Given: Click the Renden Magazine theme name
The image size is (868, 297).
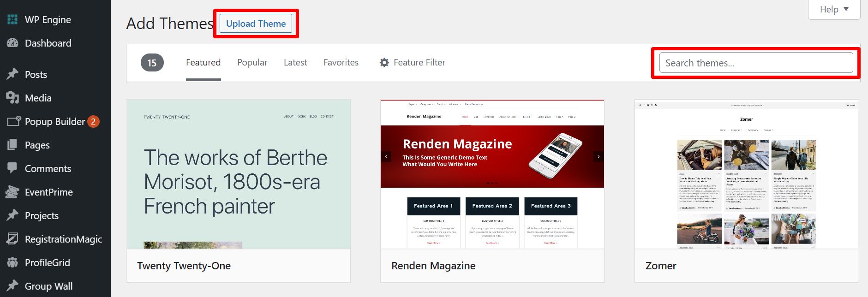Looking at the screenshot, I should [433, 266].
